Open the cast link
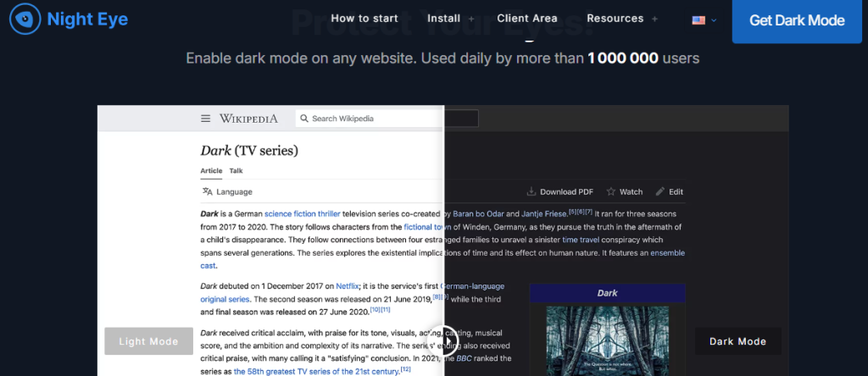The height and width of the screenshot is (376, 868). (x=208, y=266)
